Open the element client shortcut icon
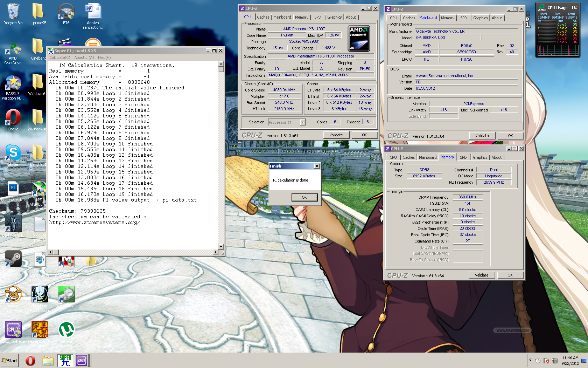 tap(40, 334)
